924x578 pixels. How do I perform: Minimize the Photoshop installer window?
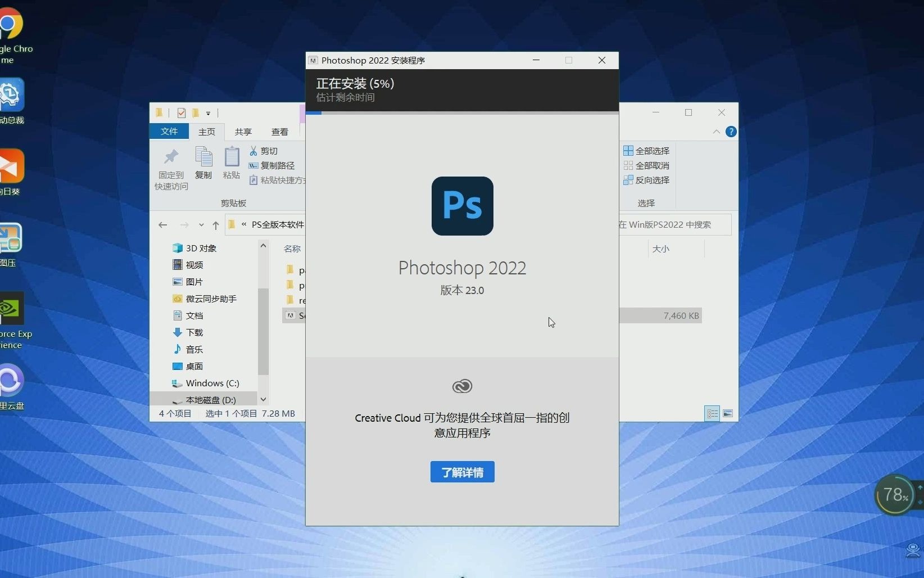[x=536, y=60]
